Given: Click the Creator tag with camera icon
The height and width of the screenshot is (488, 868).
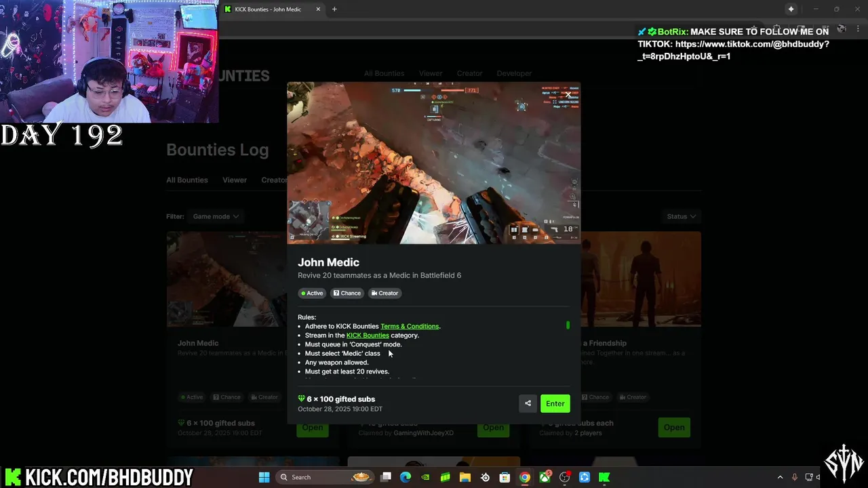Looking at the screenshot, I should [x=384, y=293].
